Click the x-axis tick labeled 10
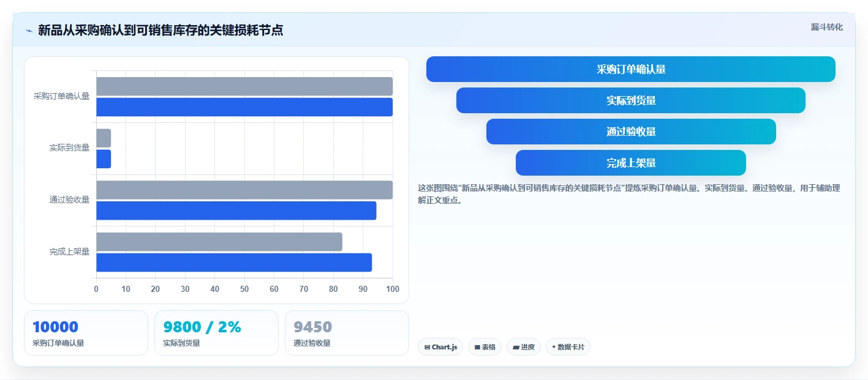Screen dimensions: 868x380 click(x=126, y=289)
